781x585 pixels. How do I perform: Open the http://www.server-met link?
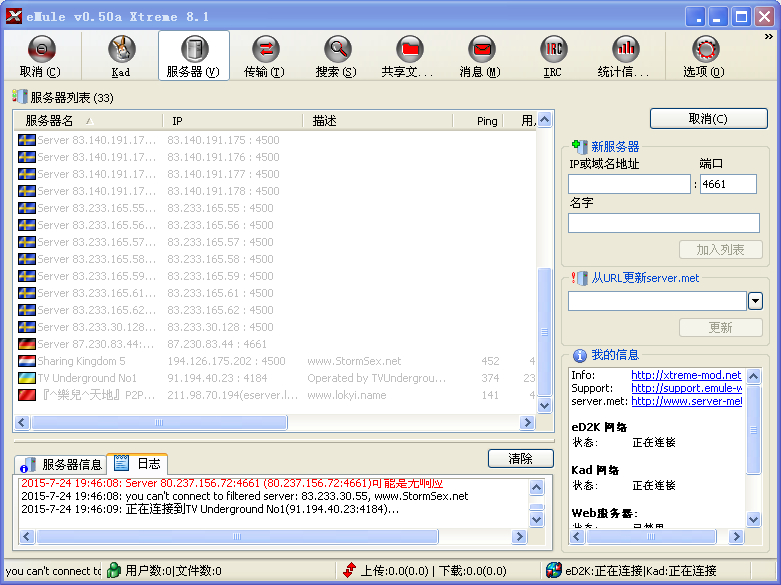687,401
